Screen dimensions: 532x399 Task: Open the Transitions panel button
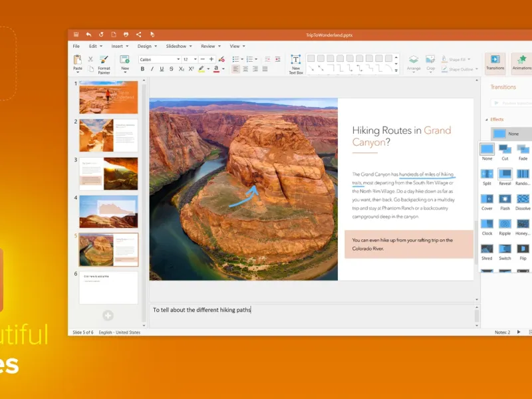tap(495, 63)
